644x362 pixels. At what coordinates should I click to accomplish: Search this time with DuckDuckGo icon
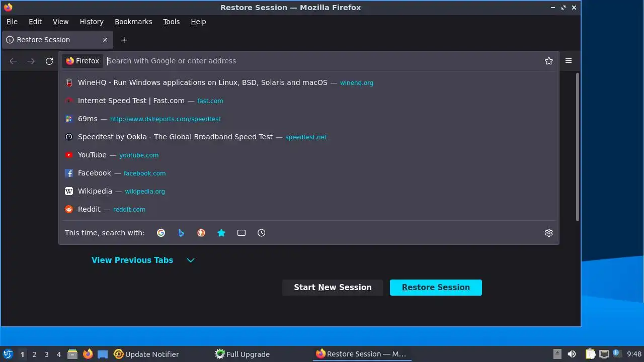201,233
